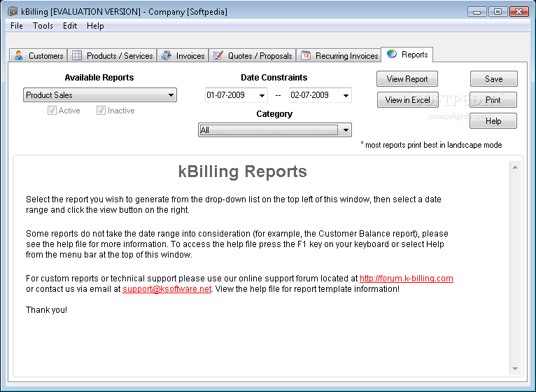Click the Date Constraints label
This screenshot has height=392, width=536.
click(x=274, y=78)
